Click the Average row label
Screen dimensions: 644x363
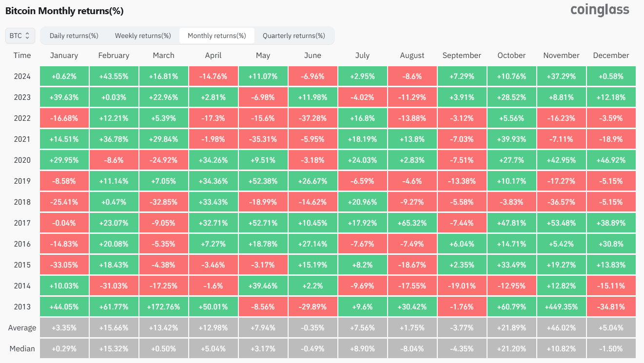[x=22, y=327]
